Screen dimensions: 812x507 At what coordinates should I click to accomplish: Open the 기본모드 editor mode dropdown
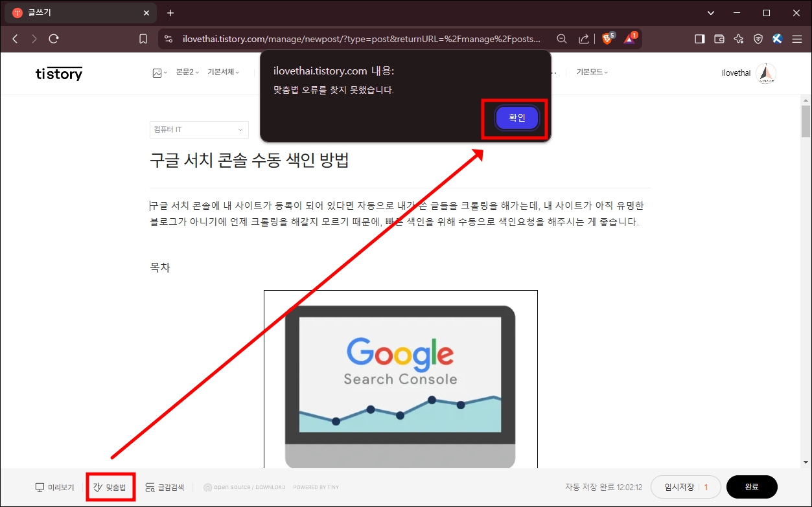pos(592,73)
